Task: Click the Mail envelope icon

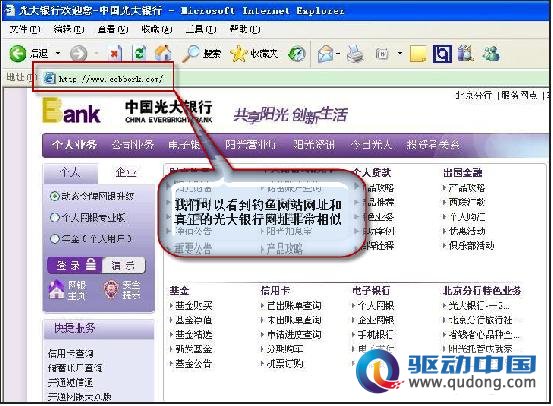Action: pos(325,54)
